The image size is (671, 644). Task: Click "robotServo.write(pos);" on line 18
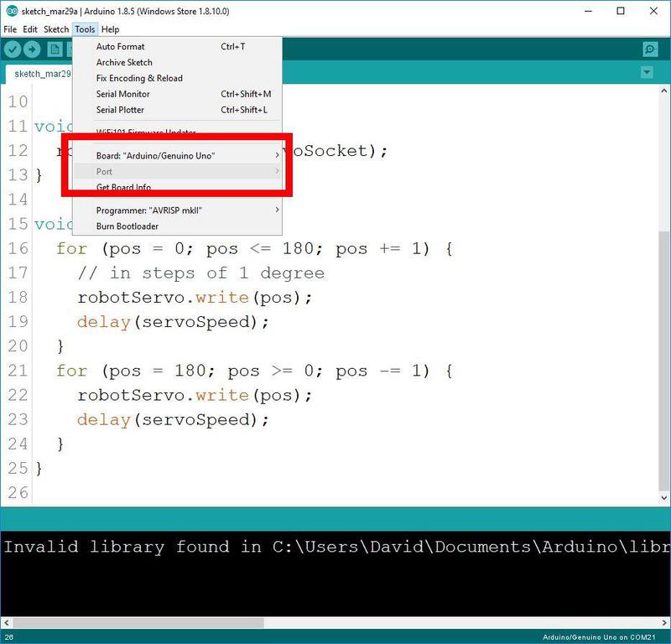coord(195,298)
